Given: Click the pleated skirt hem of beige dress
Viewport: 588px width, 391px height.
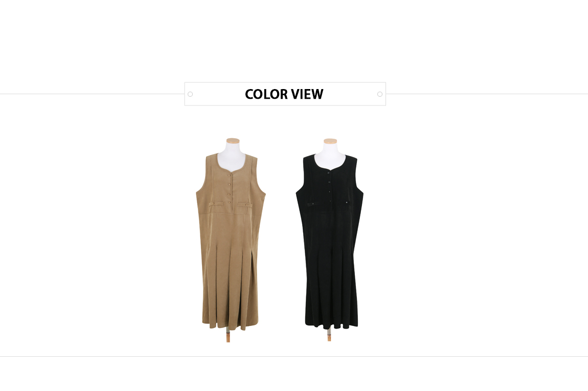Looking at the screenshot, I should pos(230,325).
